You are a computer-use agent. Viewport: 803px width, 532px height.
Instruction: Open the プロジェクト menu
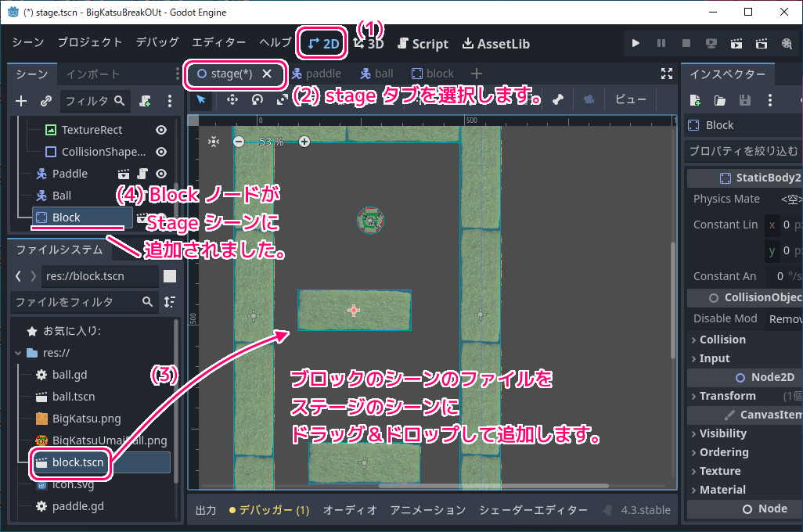point(90,42)
